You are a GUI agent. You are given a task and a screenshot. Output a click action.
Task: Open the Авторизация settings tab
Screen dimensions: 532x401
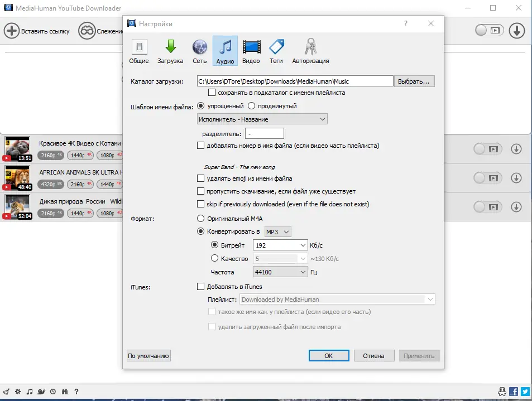[x=310, y=51]
